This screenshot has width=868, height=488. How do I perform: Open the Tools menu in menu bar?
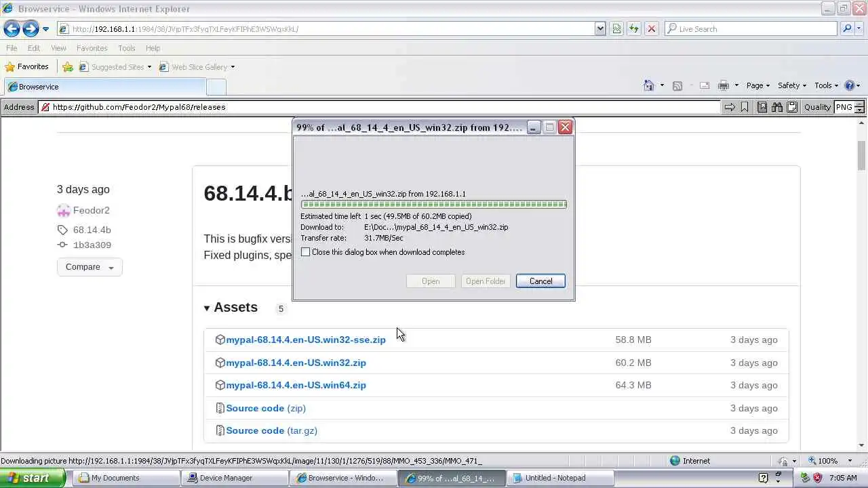[x=127, y=48]
